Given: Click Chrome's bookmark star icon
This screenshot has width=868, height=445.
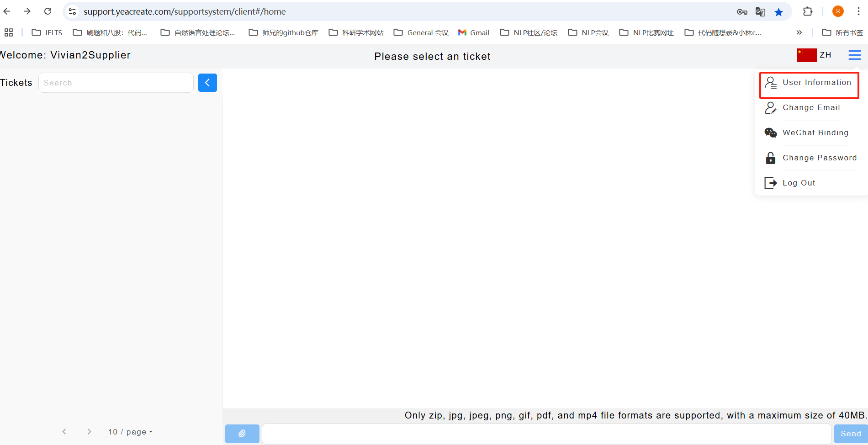Looking at the screenshot, I should point(779,12).
